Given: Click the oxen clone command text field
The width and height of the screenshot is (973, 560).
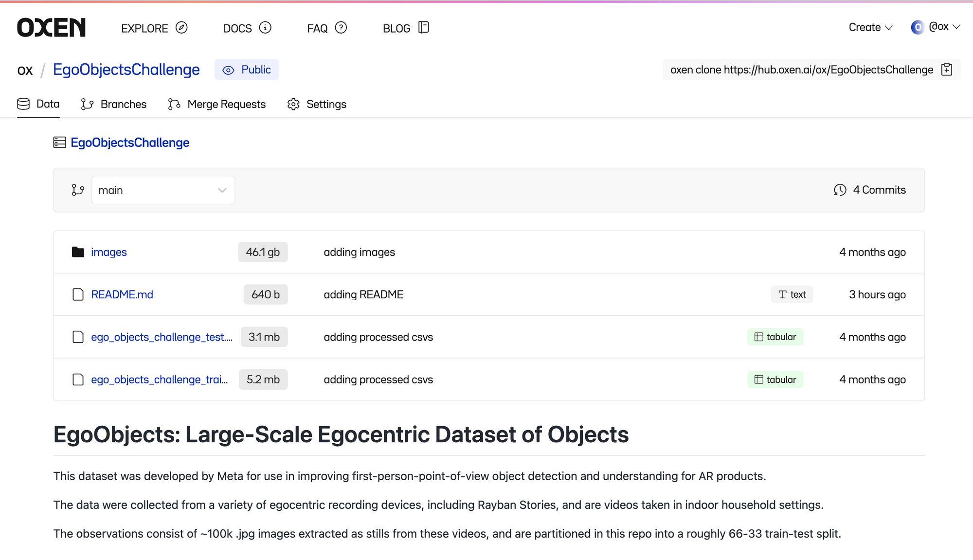Looking at the screenshot, I should coord(801,70).
